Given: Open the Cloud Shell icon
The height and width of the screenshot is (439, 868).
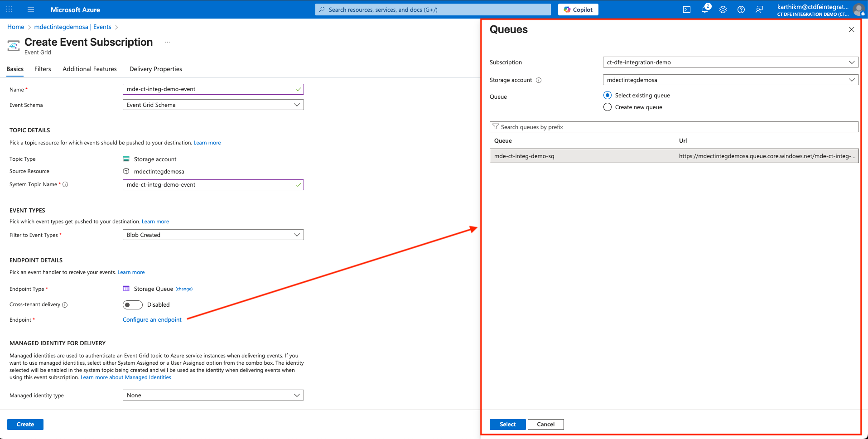Looking at the screenshot, I should 687,10.
